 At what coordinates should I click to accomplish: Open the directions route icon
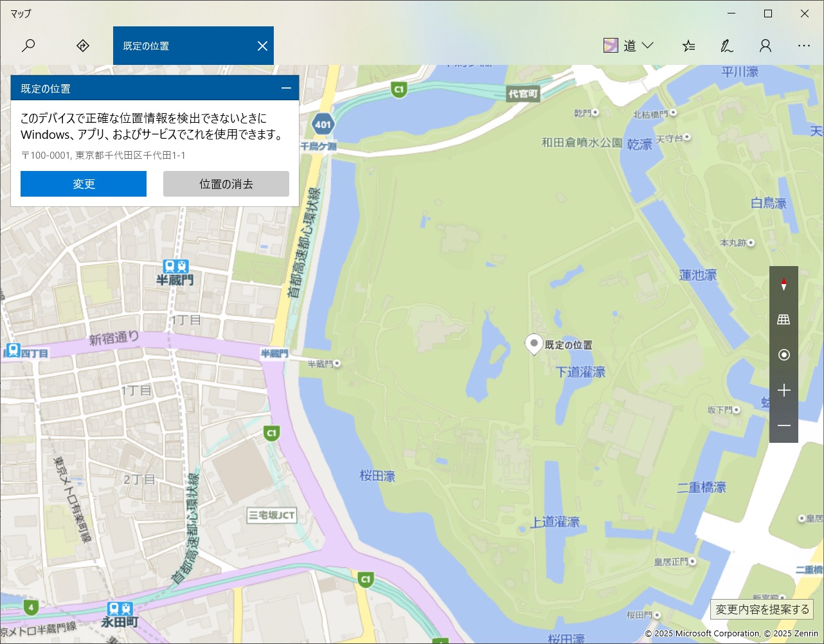[82, 46]
